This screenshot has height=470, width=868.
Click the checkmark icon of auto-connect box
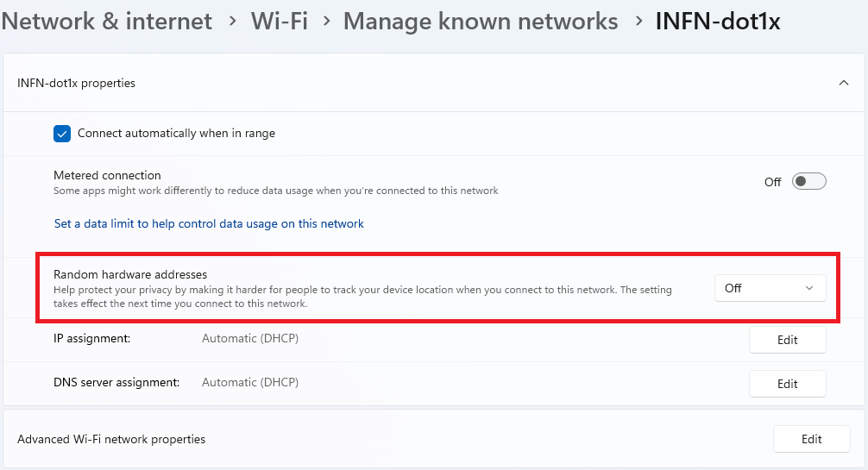[62, 134]
